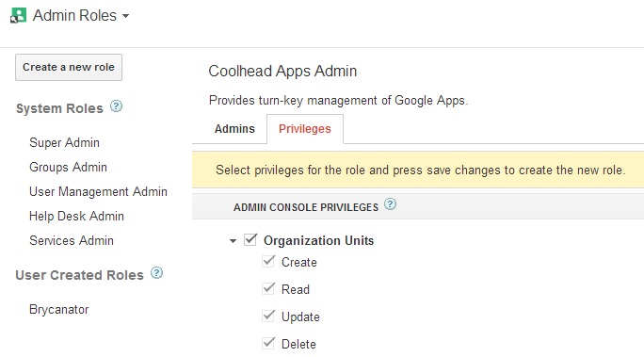Click the Organization Units label
644x357 pixels.
tap(319, 240)
